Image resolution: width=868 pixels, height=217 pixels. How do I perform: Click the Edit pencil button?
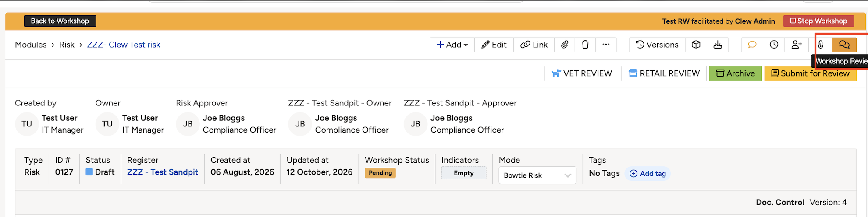click(494, 45)
